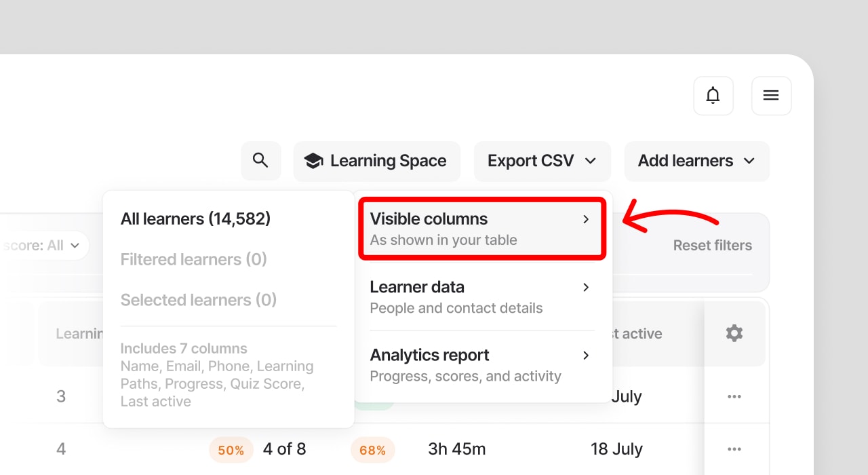Open row actions for 3 July row

(x=734, y=396)
